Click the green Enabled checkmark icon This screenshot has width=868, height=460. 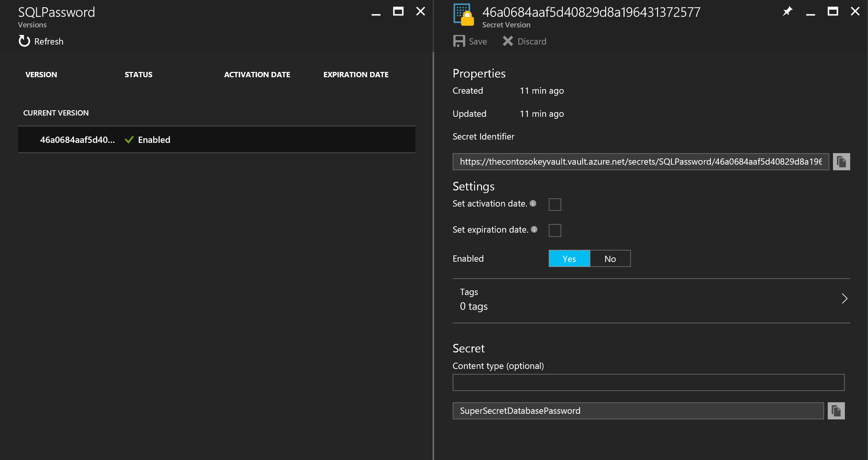(x=129, y=140)
